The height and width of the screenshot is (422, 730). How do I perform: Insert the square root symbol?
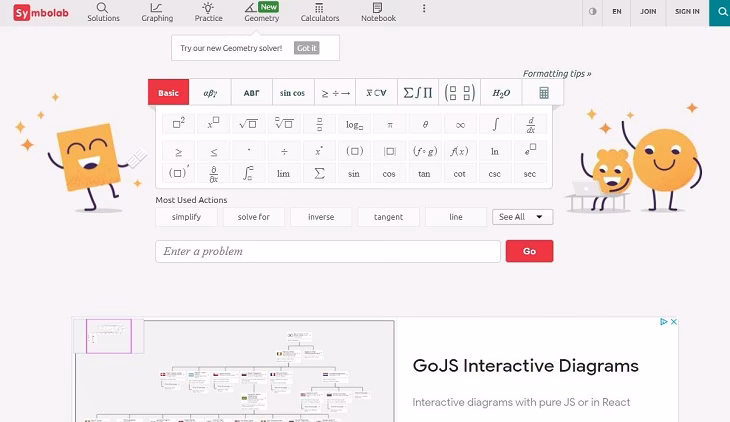[x=248, y=125]
